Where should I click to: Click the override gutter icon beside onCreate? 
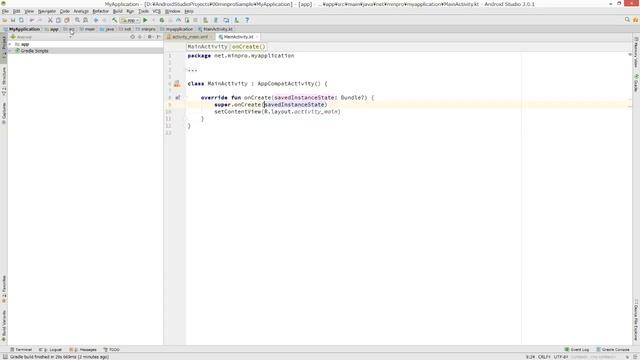pos(178,98)
